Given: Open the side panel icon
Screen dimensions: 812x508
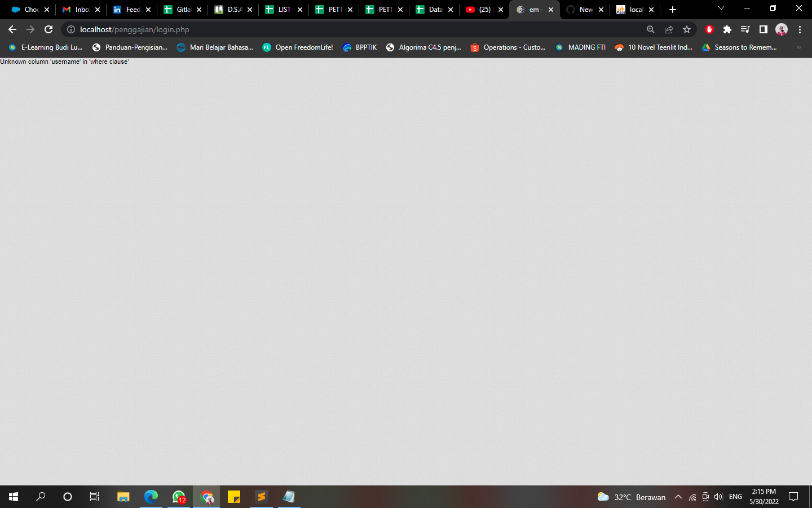Looking at the screenshot, I should pyautogui.click(x=762, y=29).
